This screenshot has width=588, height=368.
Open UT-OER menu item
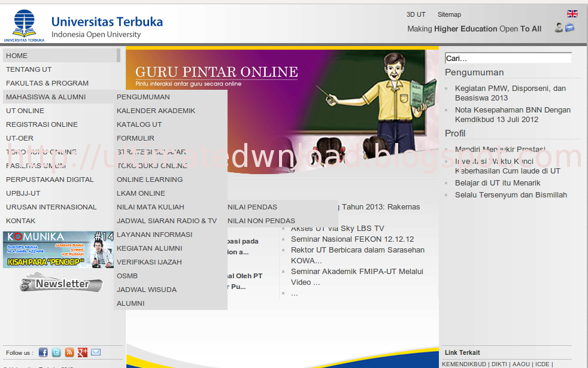pyautogui.click(x=20, y=138)
